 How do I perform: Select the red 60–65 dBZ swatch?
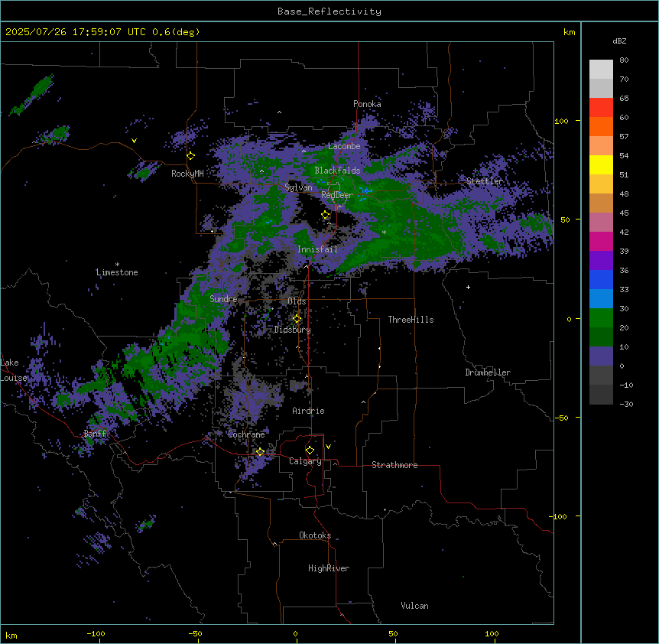[x=601, y=108]
